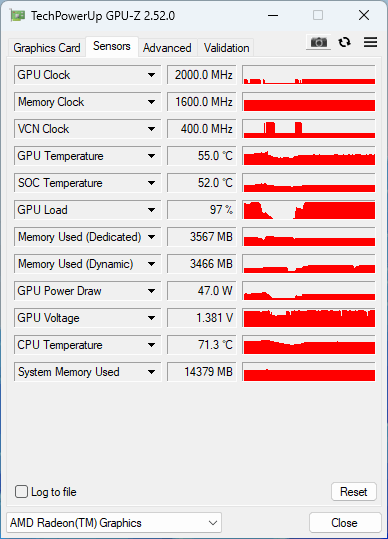Take a screenshot with the camera icon
This screenshot has width=388, height=539.
click(318, 42)
